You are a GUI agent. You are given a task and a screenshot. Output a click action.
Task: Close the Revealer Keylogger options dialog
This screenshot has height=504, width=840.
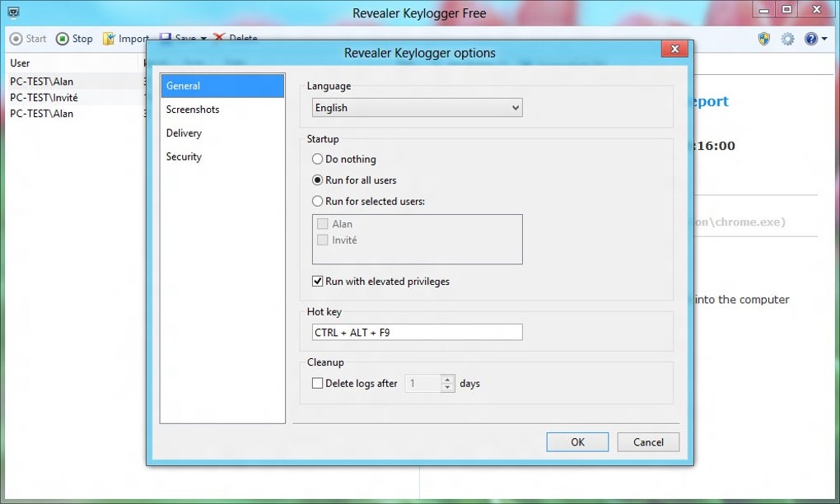click(x=674, y=49)
